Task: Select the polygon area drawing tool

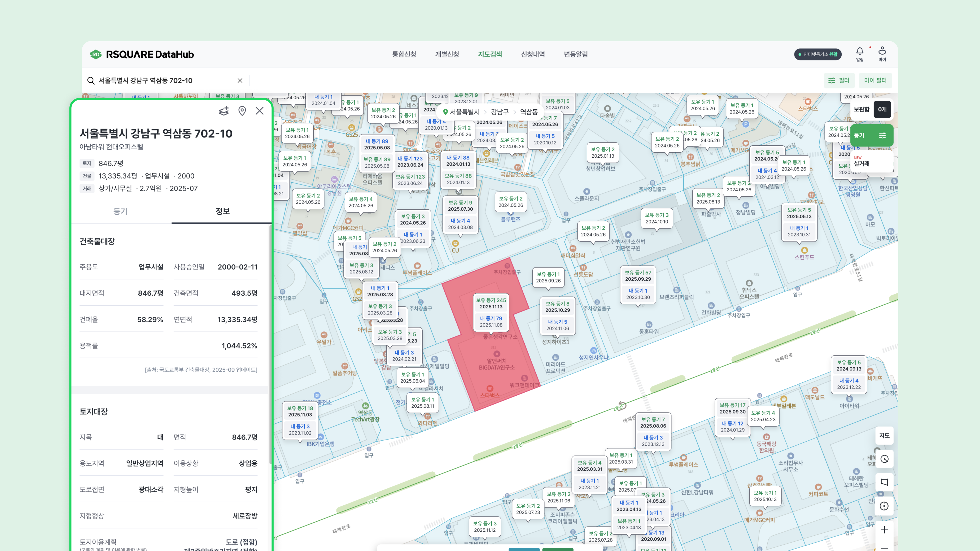Action: [x=884, y=482]
